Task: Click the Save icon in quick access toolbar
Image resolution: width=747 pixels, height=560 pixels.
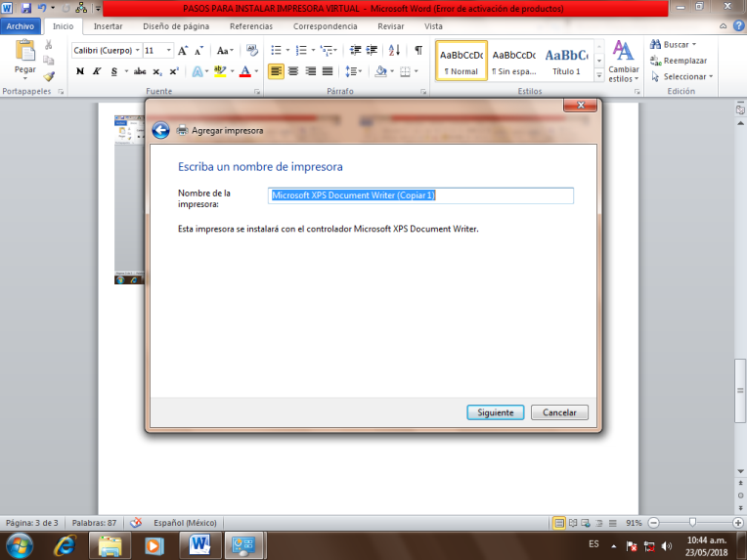Action: click(x=25, y=8)
